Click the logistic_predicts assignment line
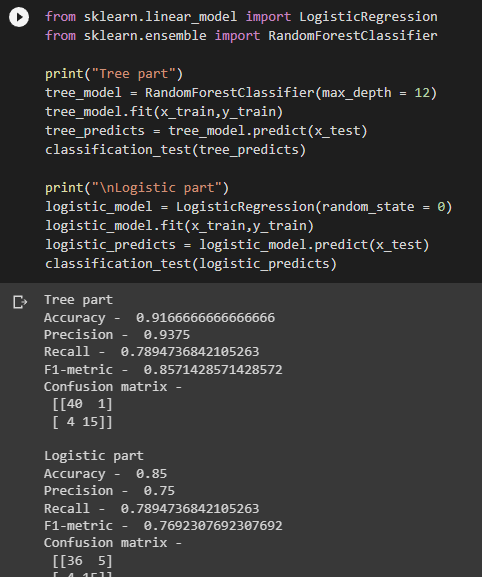 (x=237, y=245)
